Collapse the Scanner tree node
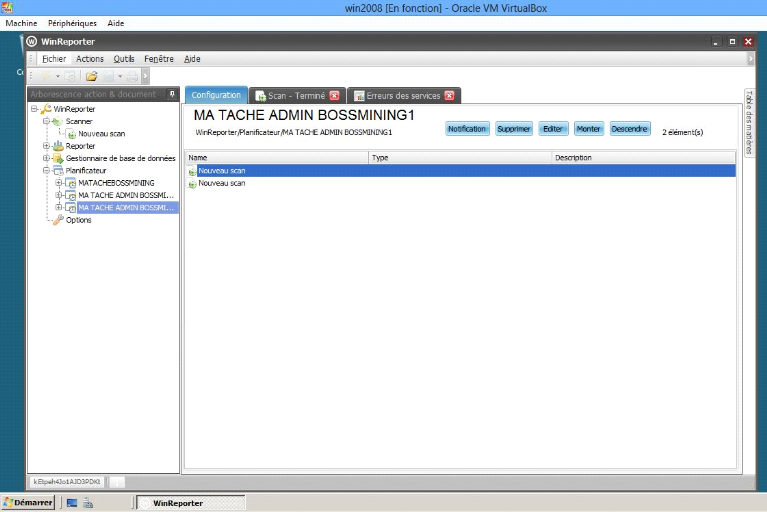This screenshot has width=767, height=512. coord(46,121)
